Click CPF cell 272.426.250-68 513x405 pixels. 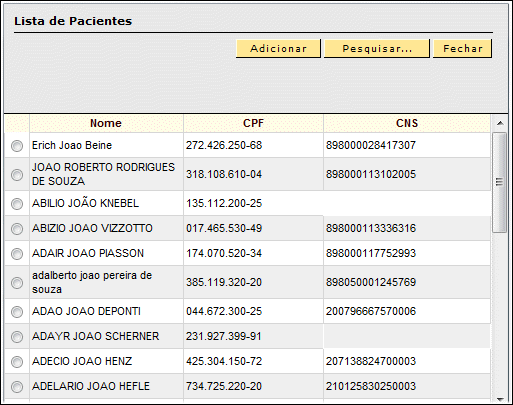coord(224,145)
